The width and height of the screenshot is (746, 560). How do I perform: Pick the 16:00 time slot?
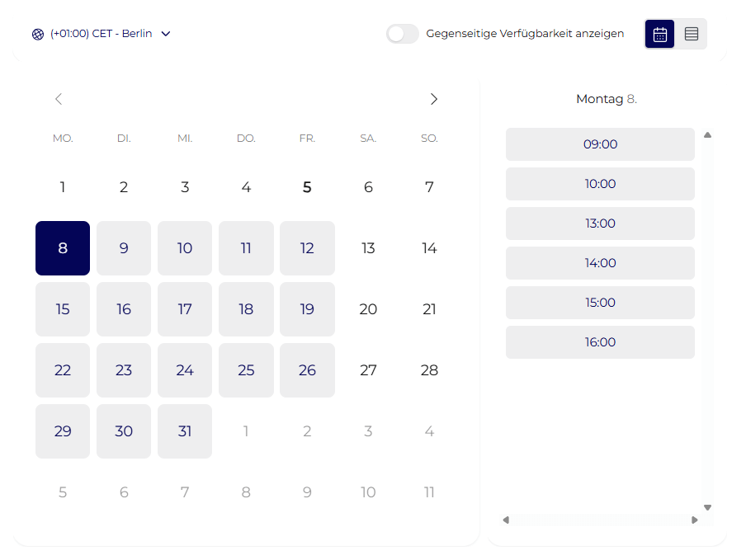[600, 342]
